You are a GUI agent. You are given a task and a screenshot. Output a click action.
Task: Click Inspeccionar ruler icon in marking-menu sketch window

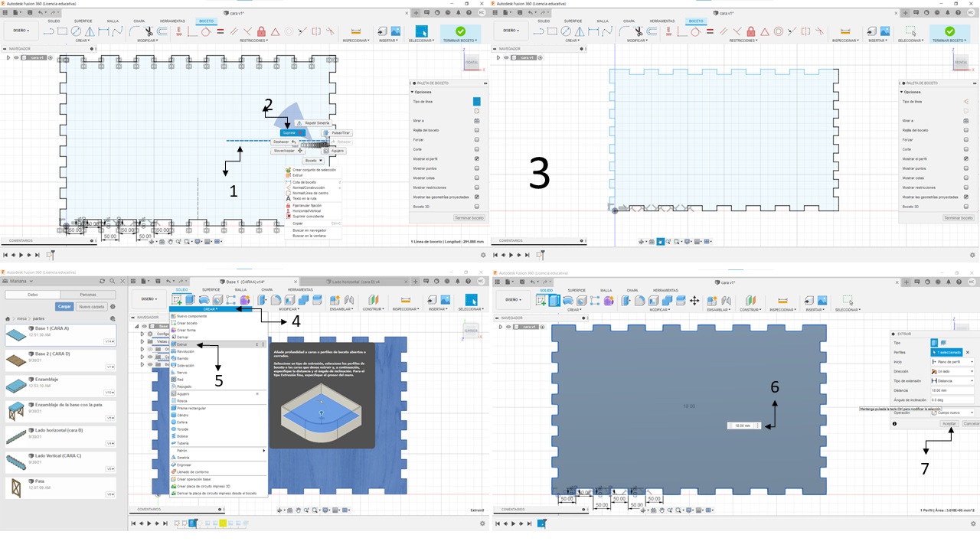356,31
